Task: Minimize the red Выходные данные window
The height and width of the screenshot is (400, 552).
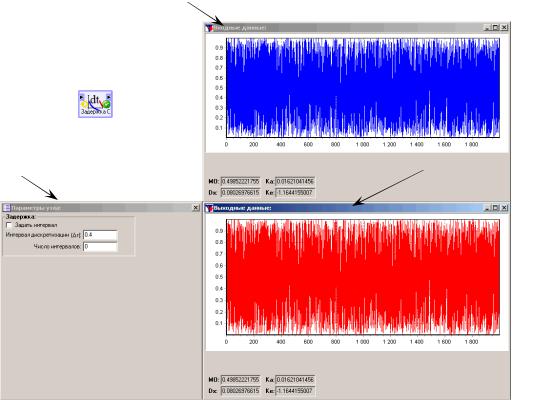Action: tap(487, 208)
